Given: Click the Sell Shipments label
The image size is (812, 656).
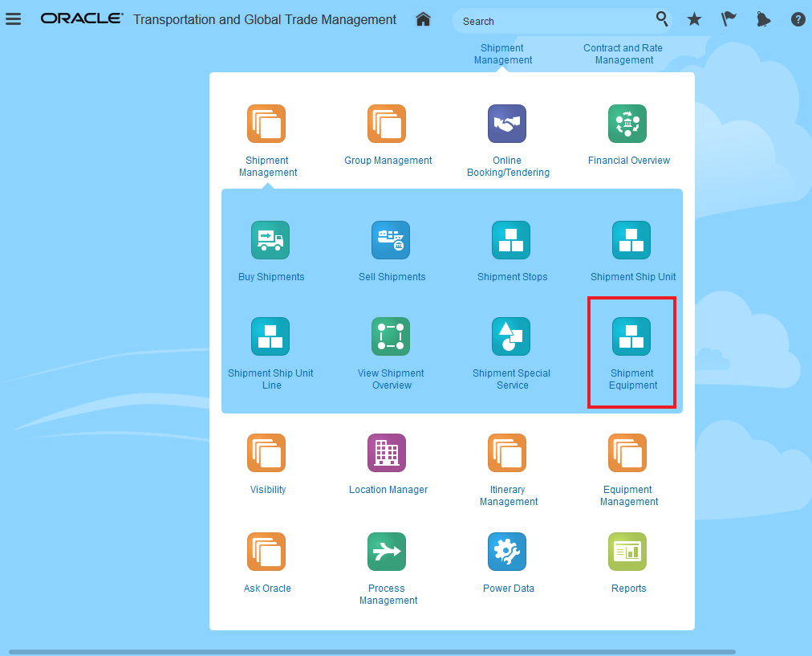Looking at the screenshot, I should tap(392, 277).
